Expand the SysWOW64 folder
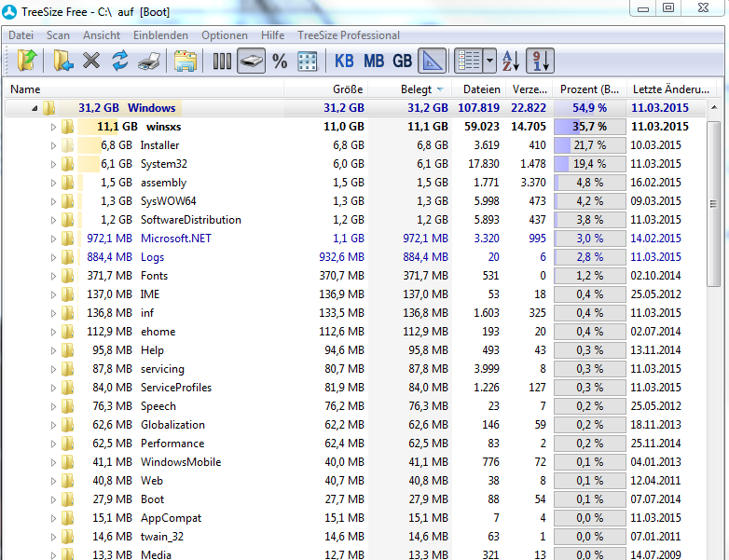 coord(53,201)
